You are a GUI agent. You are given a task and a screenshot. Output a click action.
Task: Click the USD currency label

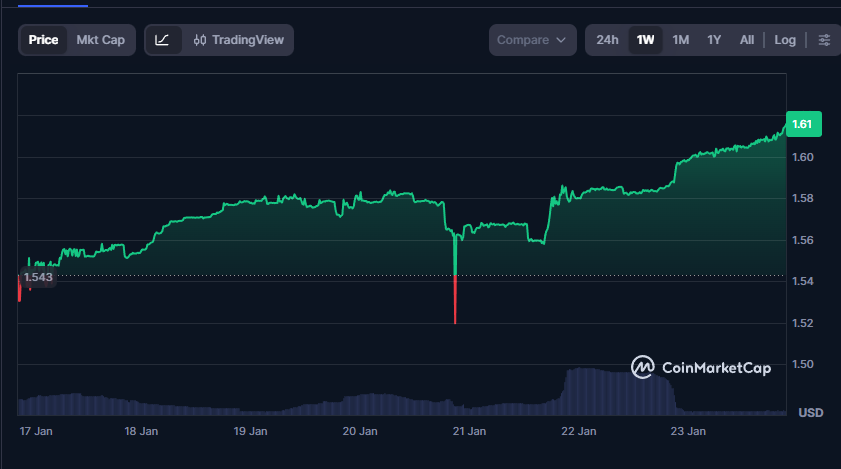[810, 413]
